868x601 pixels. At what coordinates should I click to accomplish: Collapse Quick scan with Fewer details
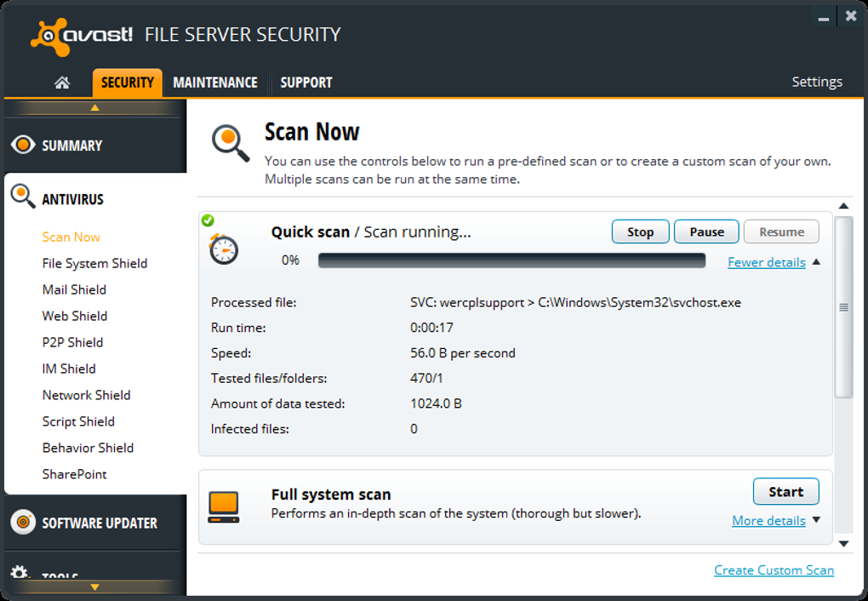[767, 262]
